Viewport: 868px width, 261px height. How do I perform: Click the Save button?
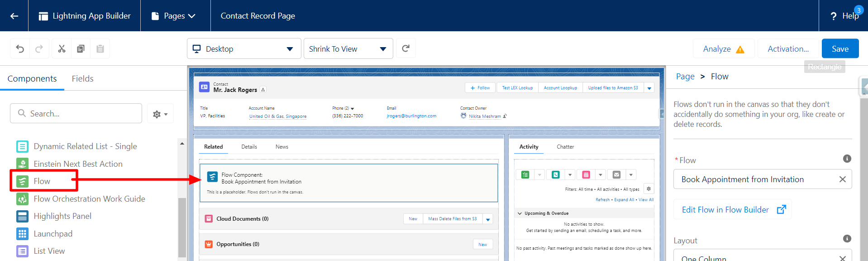pyautogui.click(x=840, y=48)
